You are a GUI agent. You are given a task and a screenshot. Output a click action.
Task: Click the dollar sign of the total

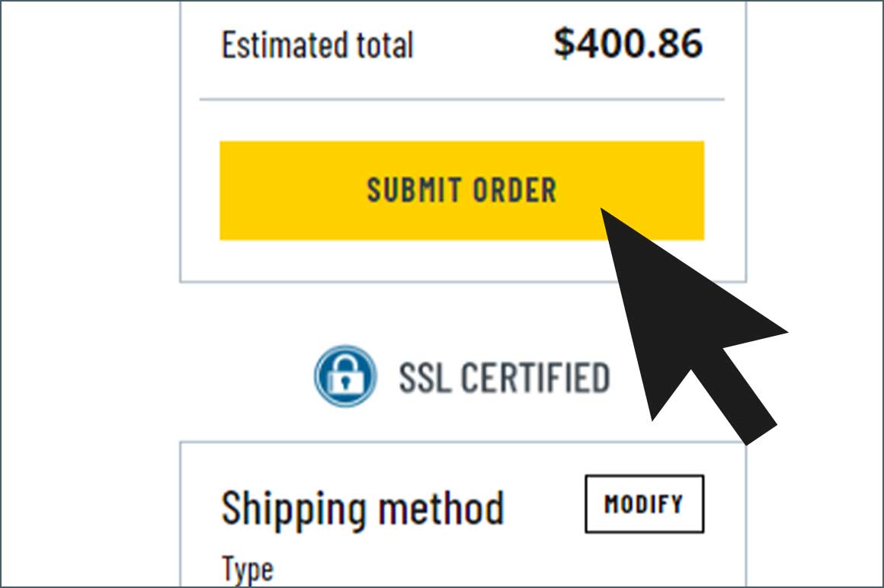pos(563,43)
